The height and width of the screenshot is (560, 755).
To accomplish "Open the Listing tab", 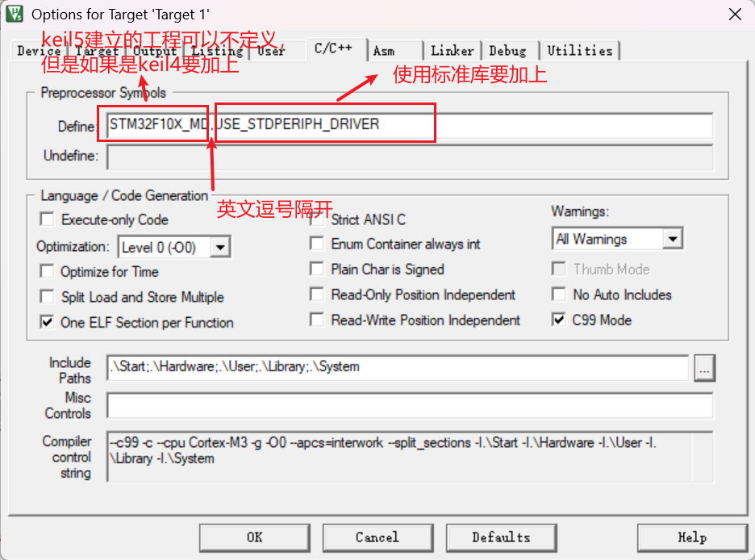I will 217,51.
